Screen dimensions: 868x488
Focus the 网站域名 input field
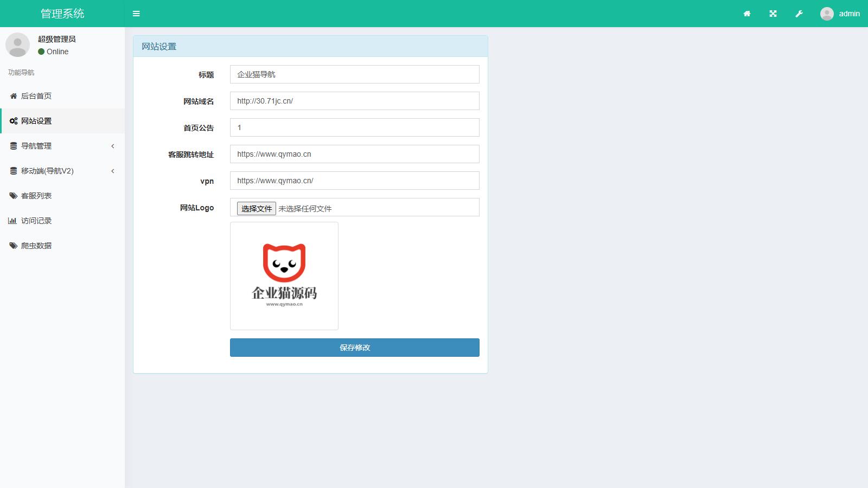click(x=355, y=101)
